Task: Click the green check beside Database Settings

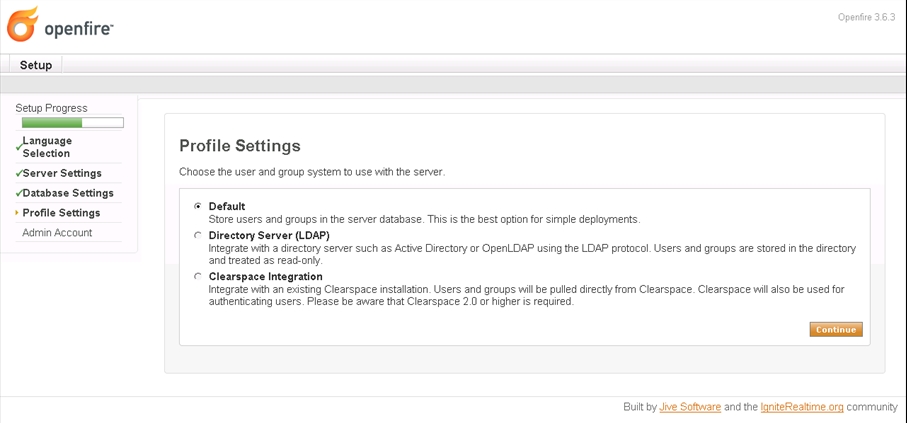Action: tap(19, 193)
